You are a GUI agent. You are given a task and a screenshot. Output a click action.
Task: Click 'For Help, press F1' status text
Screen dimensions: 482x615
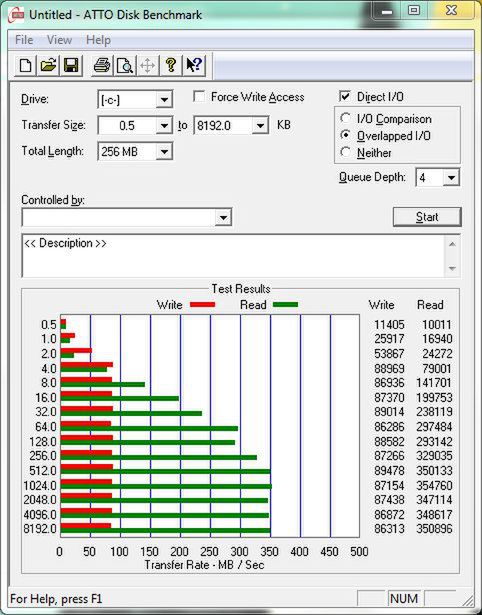56,599
